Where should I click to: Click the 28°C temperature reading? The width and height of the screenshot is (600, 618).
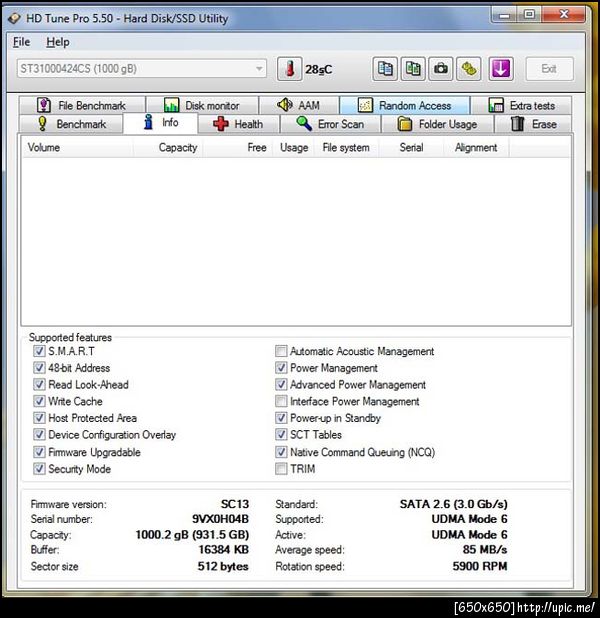coord(319,69)
